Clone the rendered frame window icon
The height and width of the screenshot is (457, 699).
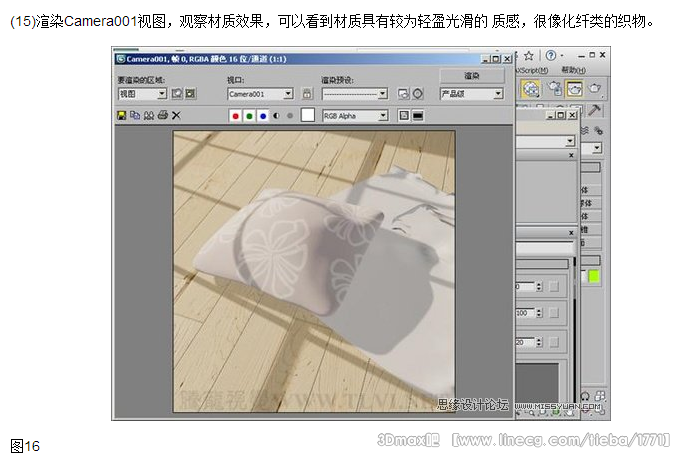(149, 115)
